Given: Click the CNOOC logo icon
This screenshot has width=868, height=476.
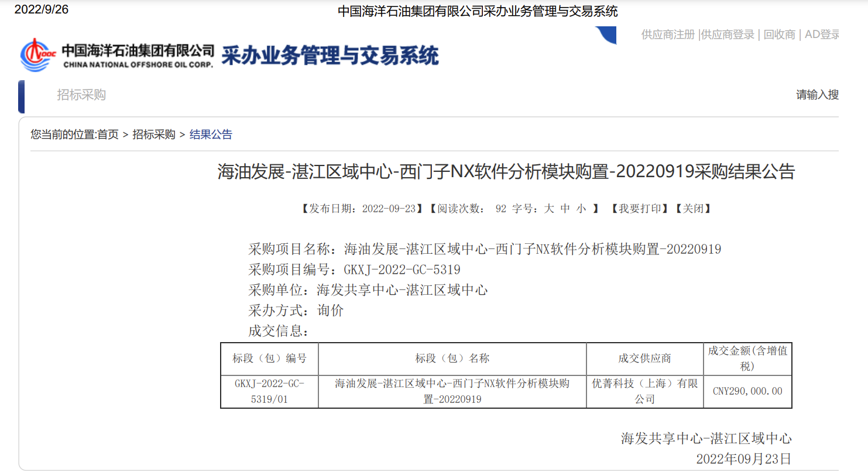Looking at the screenshot, I should pos(37,55).
